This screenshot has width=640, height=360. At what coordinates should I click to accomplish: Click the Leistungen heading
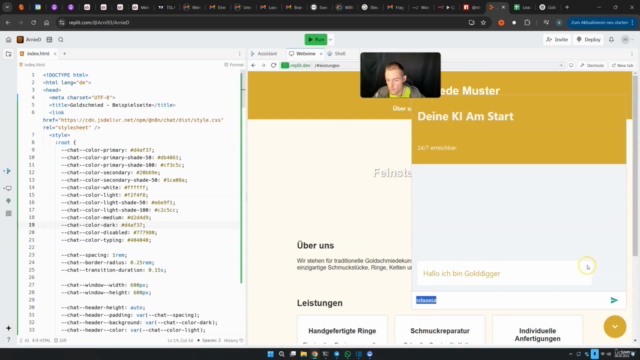click(x=320, y=303)
